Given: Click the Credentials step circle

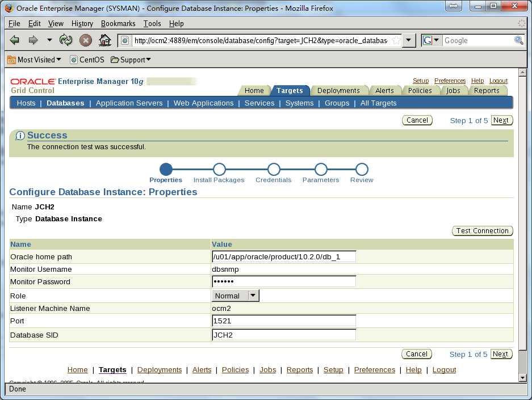Looking at the screenshot, I should coord(274,169).
